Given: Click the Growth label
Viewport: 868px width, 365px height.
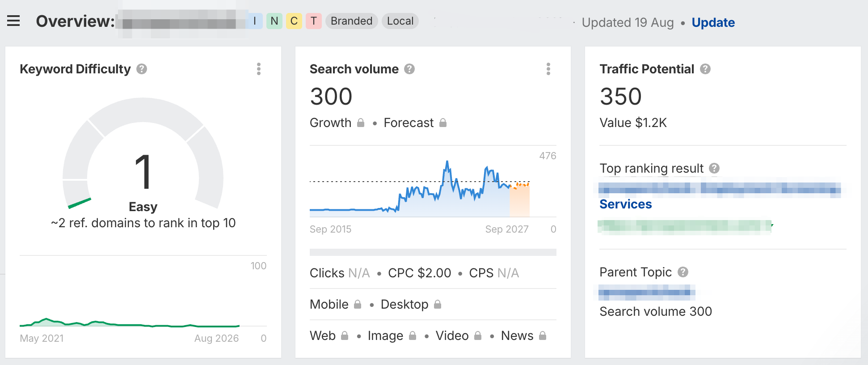Looking at the screenshot, I should [x=331, y=123].
